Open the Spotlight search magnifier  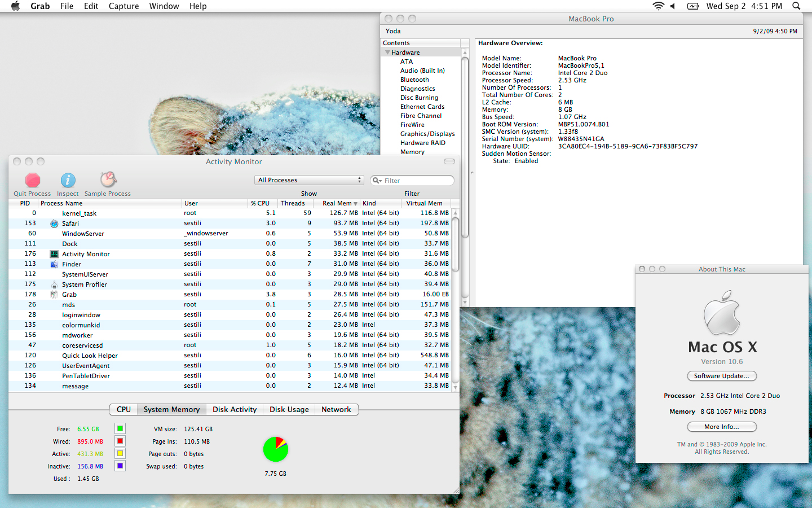point(796,6)
